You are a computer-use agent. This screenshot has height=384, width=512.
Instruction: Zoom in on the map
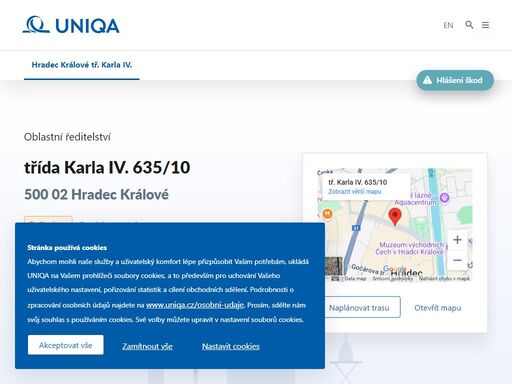[x=457, y=240]
